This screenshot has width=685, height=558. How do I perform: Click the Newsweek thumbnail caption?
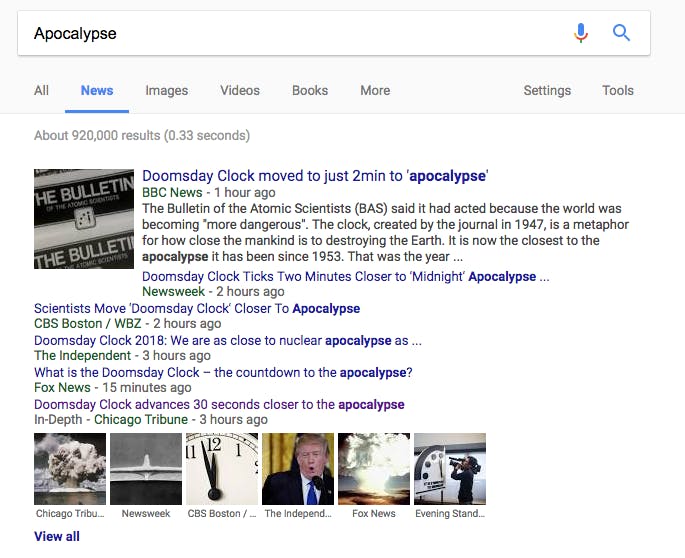pyautogui.click(x=146, y=513)
